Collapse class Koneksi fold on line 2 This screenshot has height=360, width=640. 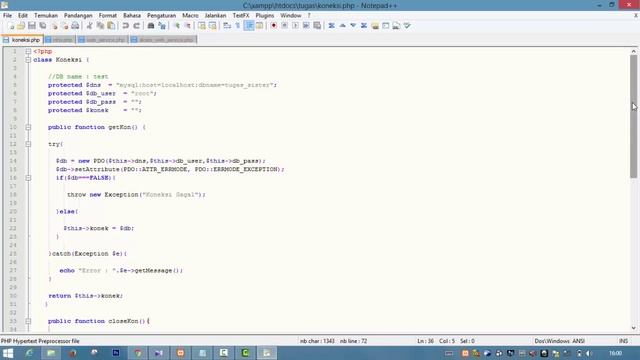[28, 60]
